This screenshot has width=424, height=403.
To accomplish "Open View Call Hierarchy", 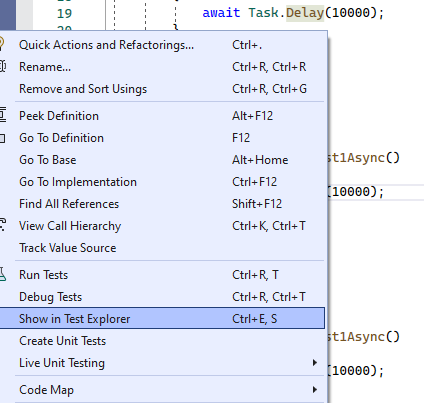I will pos(162,226).
